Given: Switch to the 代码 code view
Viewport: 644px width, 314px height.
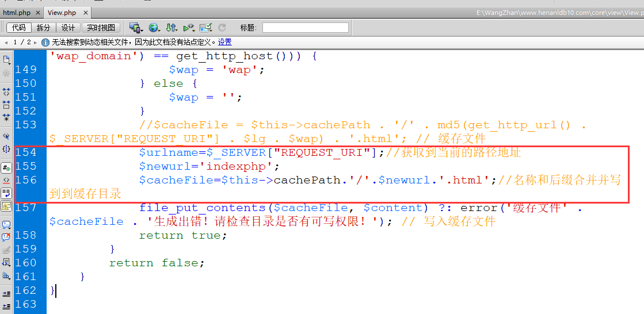Looking at the screenshot, I should [x=18, y=28].
